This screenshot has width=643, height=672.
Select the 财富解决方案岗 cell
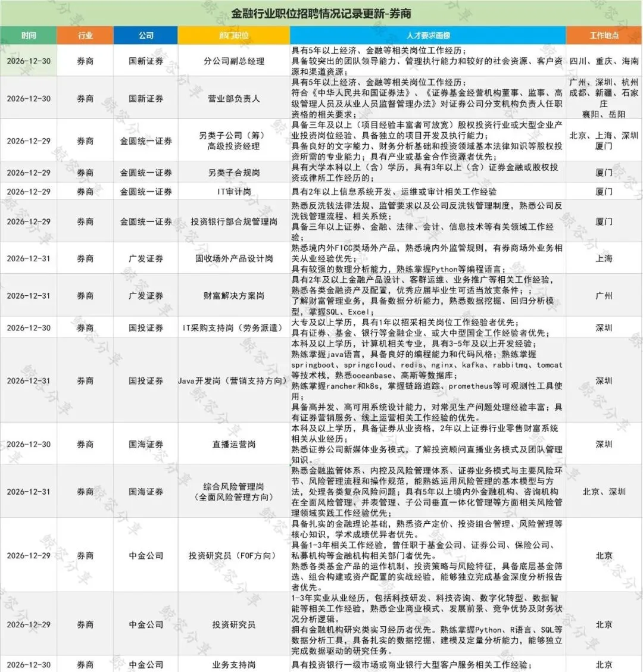[x=234, y=296]
